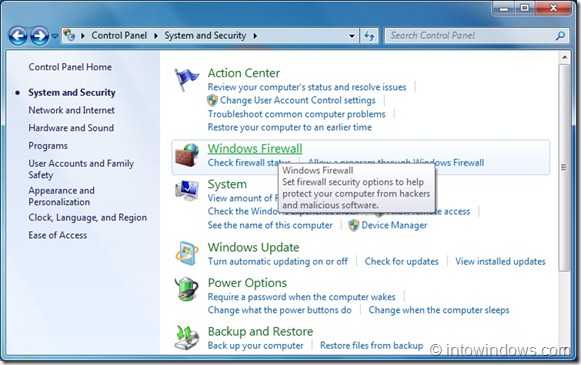Open Hardware and Sound category
581x365 pixels.
71,128
